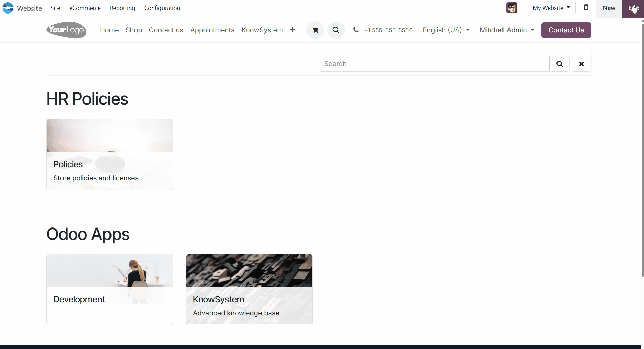
Task: Open the KnowSystem nav link
Action: point(262,30)
